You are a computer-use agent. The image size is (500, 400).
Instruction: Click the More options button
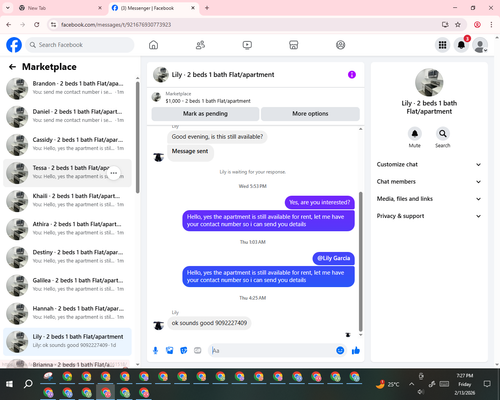(310, 114)
